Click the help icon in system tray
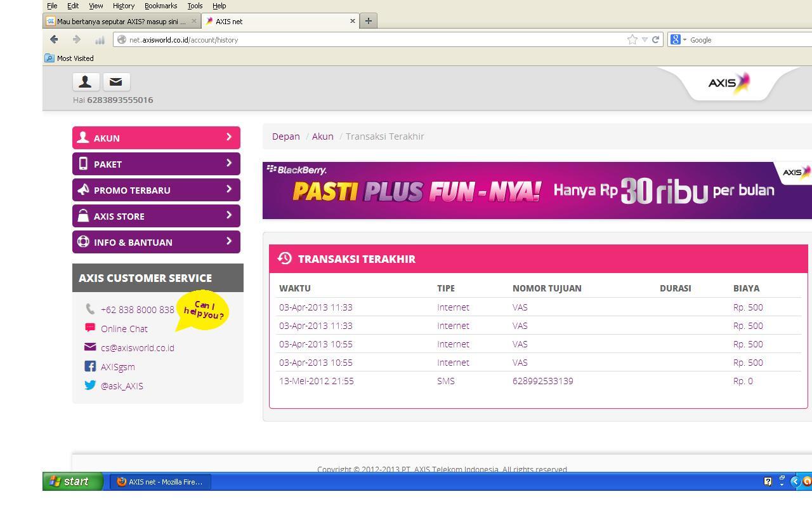Image resolution: width=812 pixels, height=508 pixels. point(768,481)
